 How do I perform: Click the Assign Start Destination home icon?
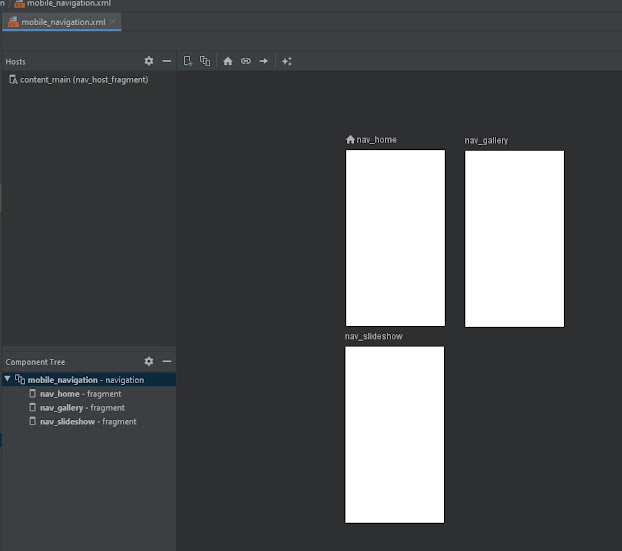tap(228, 61)
